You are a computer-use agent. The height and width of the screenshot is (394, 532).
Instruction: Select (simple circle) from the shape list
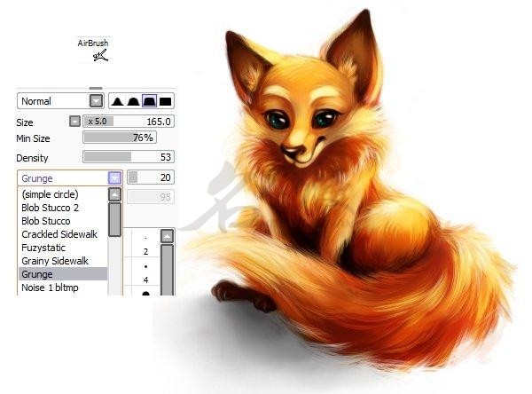[51, 193]
